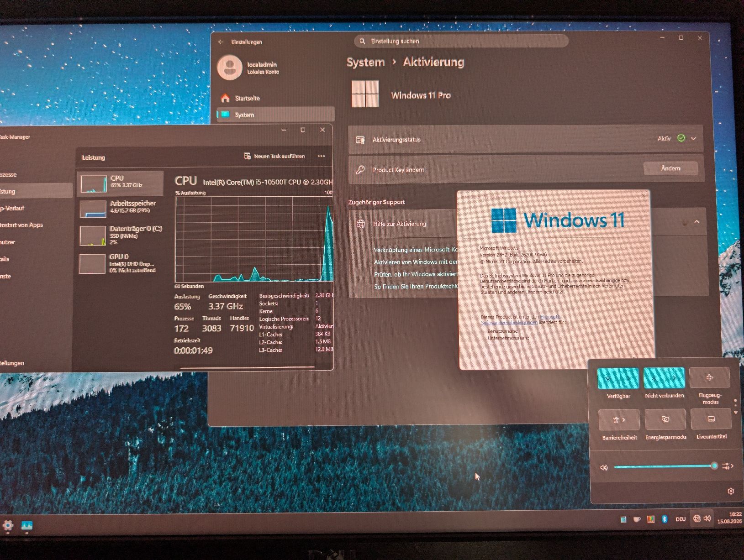Click the coffee cup tray icon
Screen dimensions: 744x560
[x=637, y=519]
